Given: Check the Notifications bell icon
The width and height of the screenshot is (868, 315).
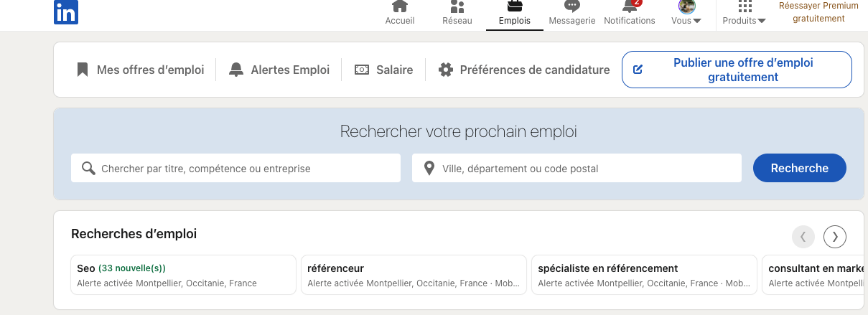Looking at the screenshot, I should click(x=630, y=6).
